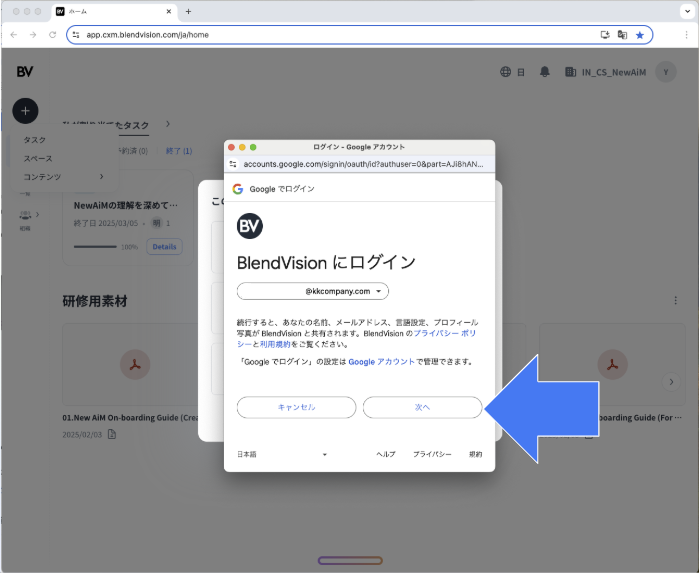Select the ホーム browser tab
The height and width of the screenshot is (573, 699).
(x=115, y=12)
